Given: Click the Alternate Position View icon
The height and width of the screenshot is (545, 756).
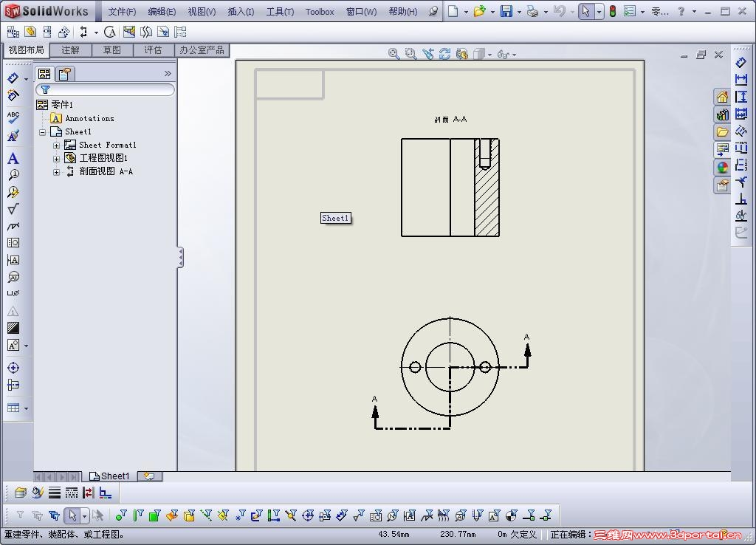Looking at the screenshot, I should click(180, 32).
